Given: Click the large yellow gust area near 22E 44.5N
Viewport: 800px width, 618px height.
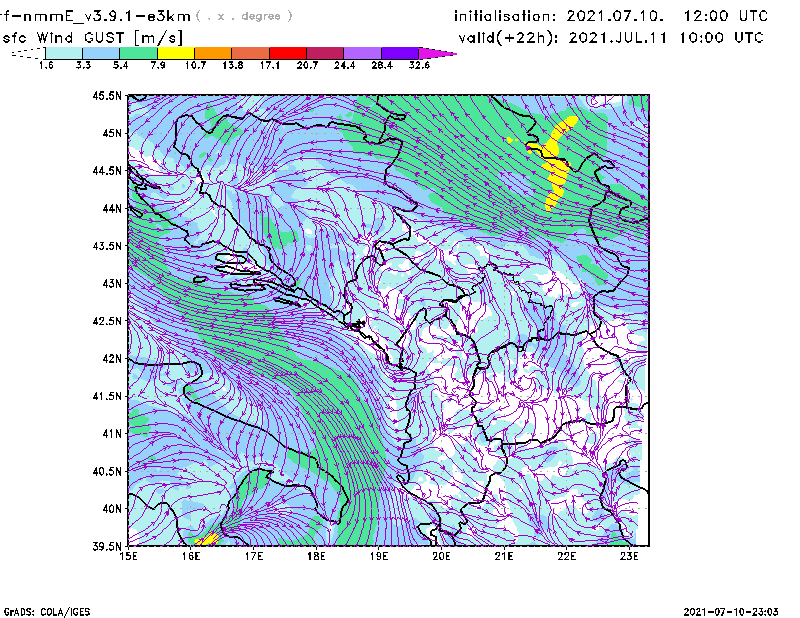Looking at the screenshot, I should (556, 166).
